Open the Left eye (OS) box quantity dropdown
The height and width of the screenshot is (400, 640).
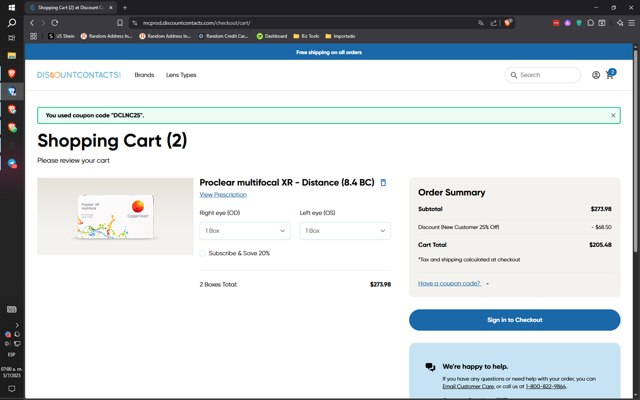click(x=345, y=231)
